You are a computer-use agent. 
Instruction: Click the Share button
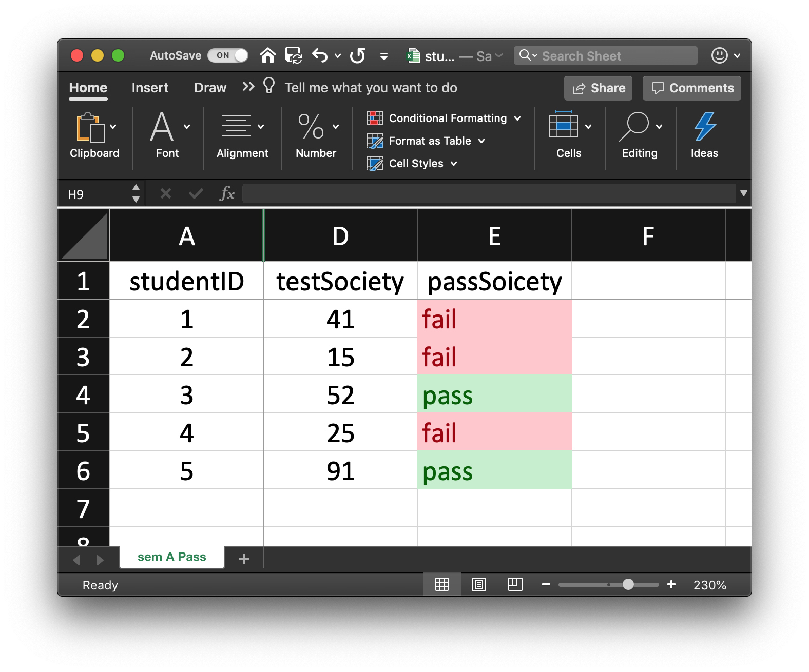pyautogui.click(x=599, y=88)
